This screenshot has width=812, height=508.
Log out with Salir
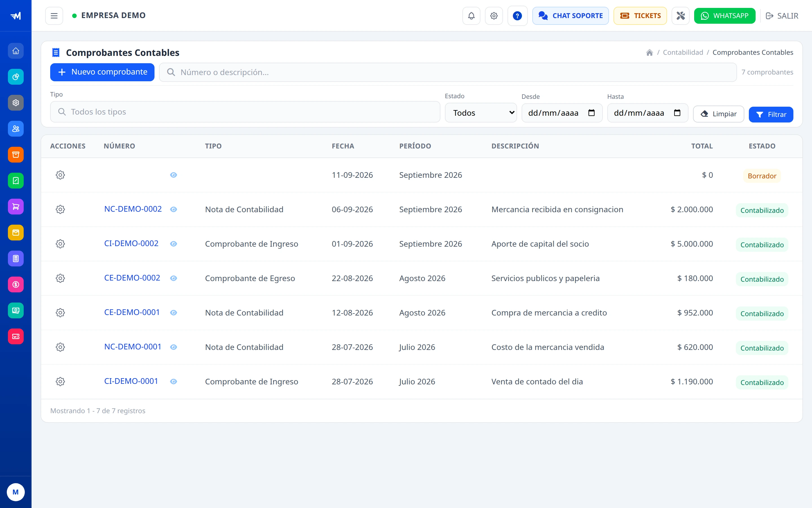(782, 16)
